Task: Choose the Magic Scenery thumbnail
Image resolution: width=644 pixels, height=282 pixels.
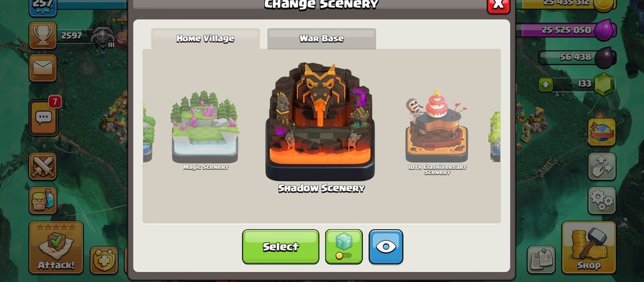Action: click(205, 131)
